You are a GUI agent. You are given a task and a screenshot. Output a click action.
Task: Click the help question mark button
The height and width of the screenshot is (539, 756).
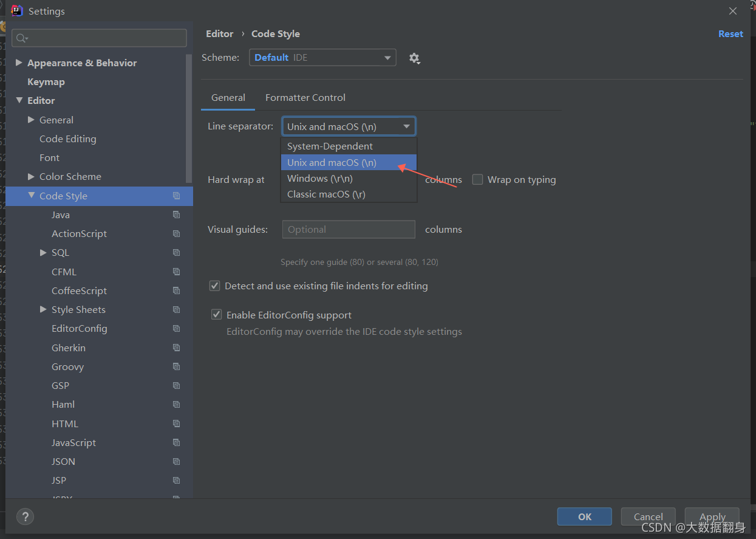[25, 517]
